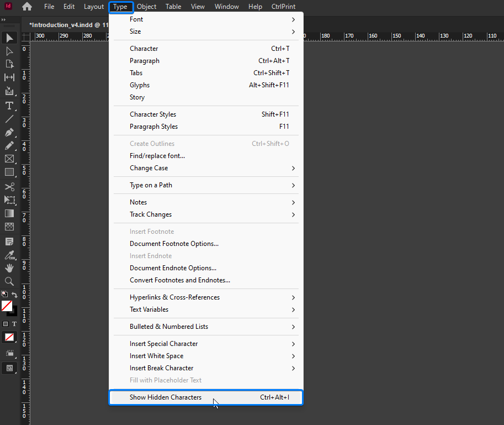The image size is (504, 425).
Task: Expand the tools panel double arrows
Action: pos(3,20)
